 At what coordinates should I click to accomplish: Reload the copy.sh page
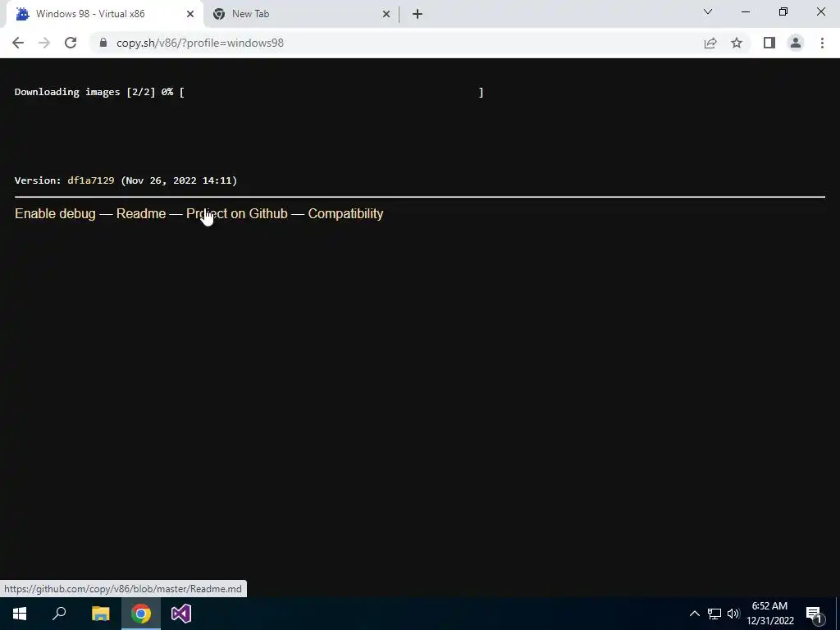71,43
